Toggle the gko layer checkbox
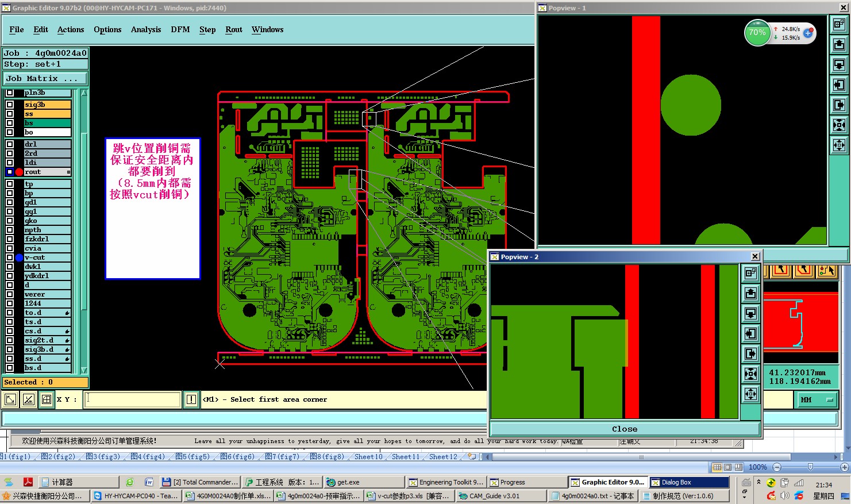The image size is (851, 504). click(10, 221)
